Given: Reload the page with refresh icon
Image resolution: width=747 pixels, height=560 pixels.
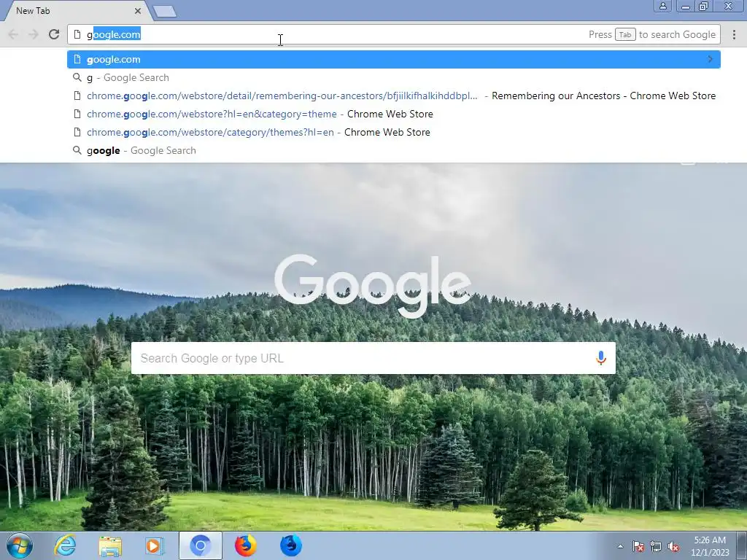Looking at the screenshot, I should (x=54, y=34).
